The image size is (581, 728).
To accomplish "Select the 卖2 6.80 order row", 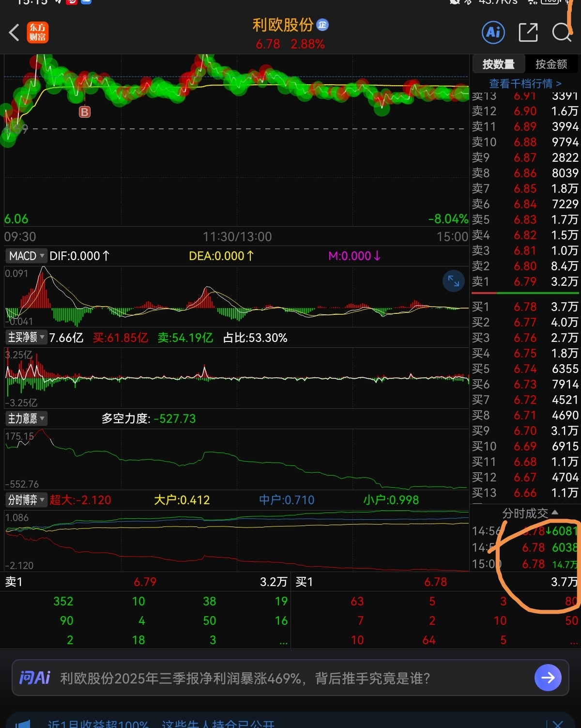I will (x=525, y=266).
